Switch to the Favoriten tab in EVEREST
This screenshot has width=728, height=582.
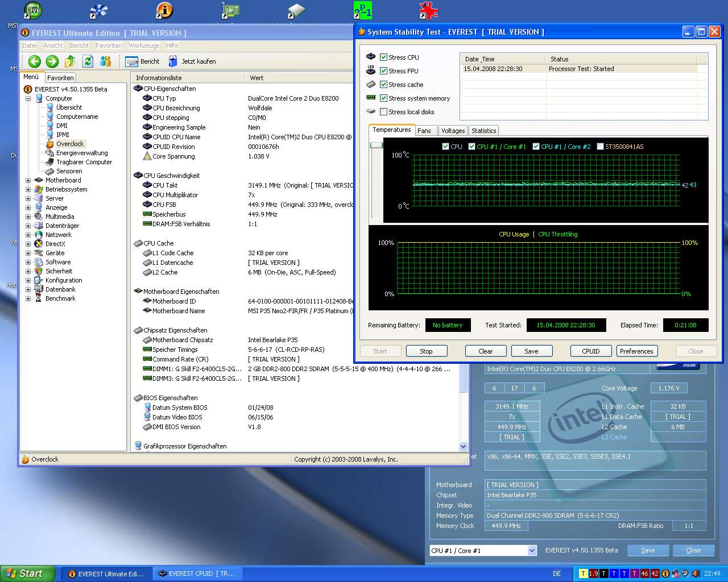tap(60, 78)
